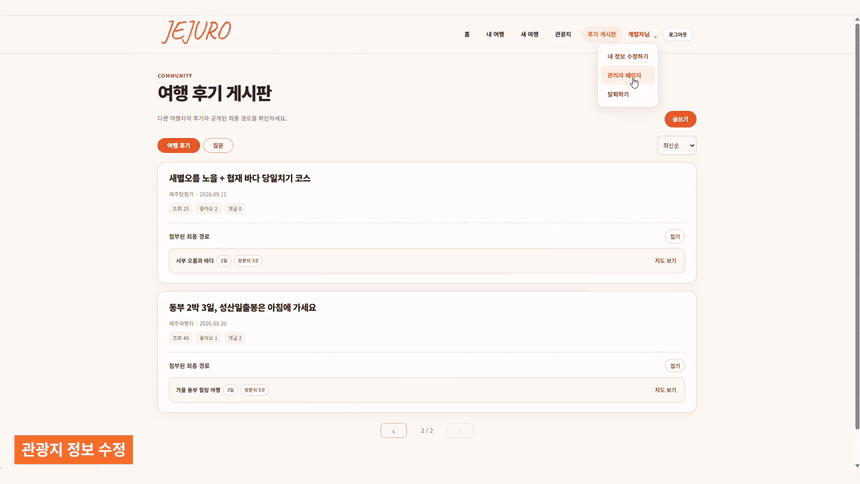Screen dimensions: 860x484
Task: Select the 여행 후기 filter tab
Action: pos(178,145)
